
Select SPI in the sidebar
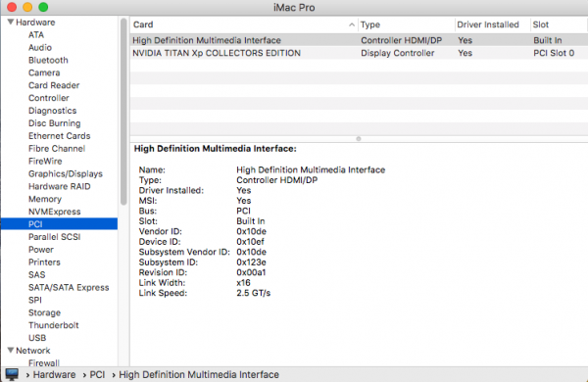(35, 300)
